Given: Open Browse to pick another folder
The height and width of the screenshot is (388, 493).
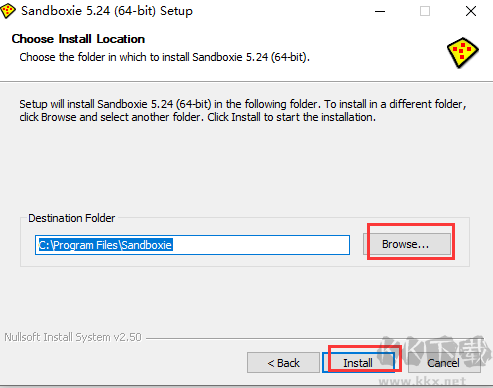Looking at the screenshot, I should (x=407, y=244).
